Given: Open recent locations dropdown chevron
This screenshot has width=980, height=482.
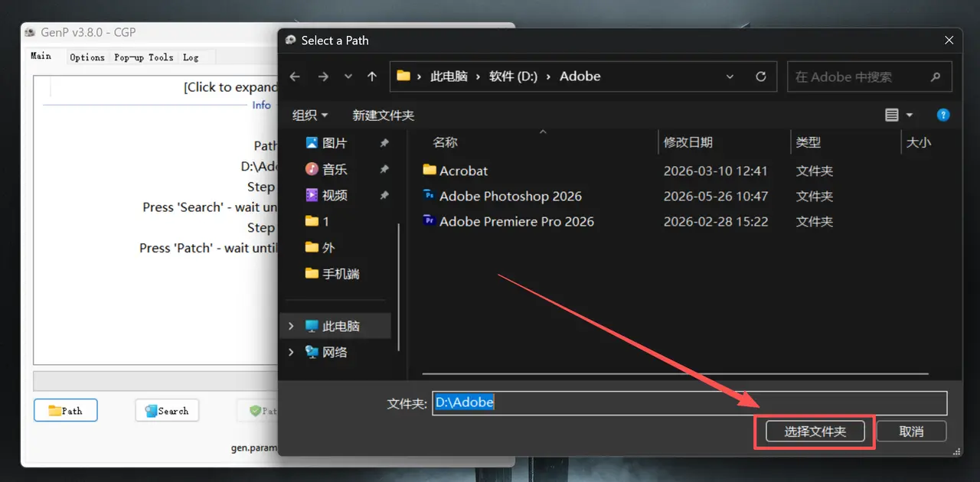Looking at the screenshot, I should (348, 77).
